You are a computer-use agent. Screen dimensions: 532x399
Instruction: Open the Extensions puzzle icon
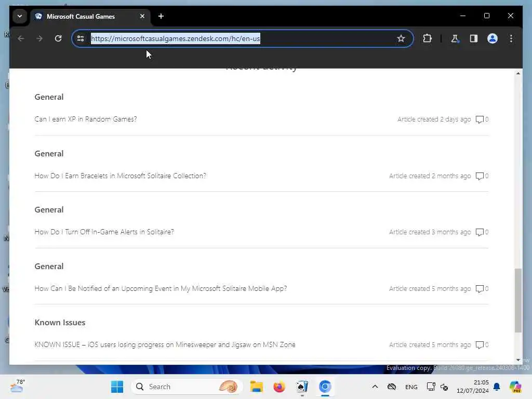point(427,38)
